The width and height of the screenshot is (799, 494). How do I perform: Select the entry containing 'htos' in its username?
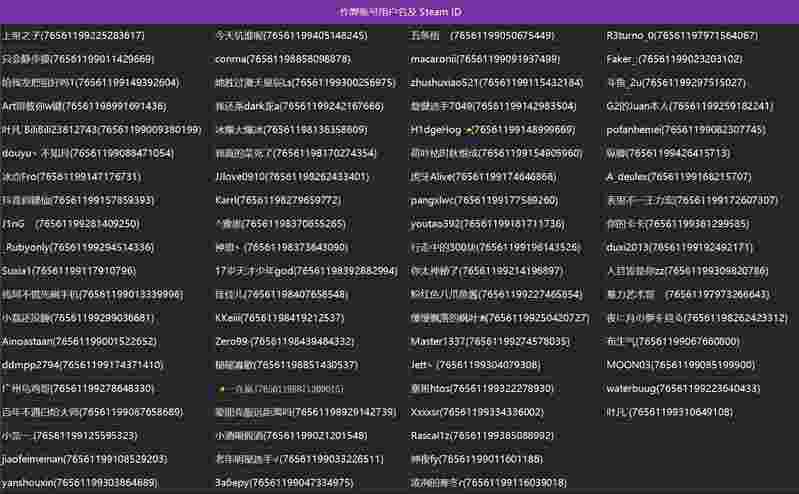pos(482,388)
